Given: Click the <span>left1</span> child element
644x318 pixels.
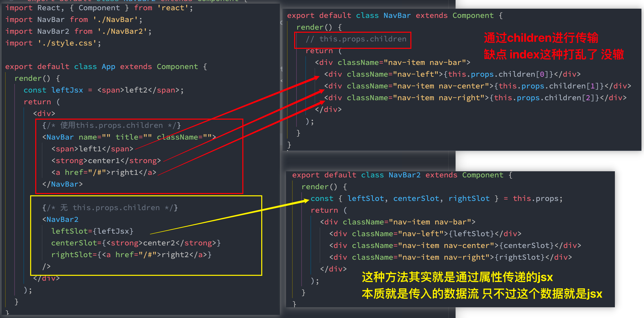Looking at the screenshot, I should click(92, 149).
